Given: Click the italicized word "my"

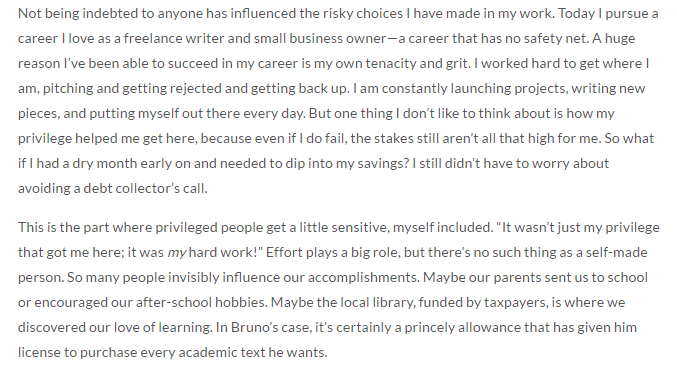Looking at the screenshot, I should pos(177,253).
